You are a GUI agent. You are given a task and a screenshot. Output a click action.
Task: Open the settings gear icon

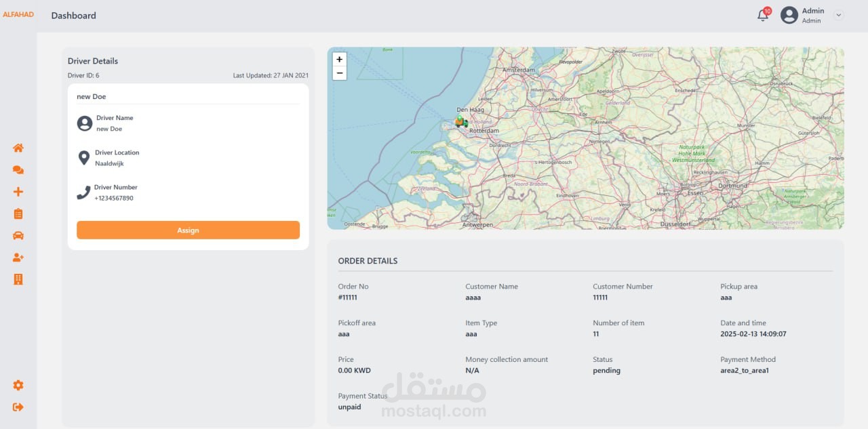click(x=18, y=385)
